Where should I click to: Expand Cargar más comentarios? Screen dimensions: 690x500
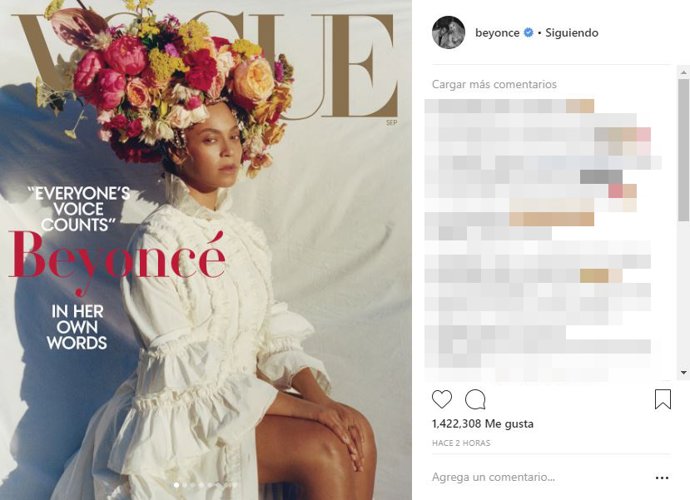(494, 84)
